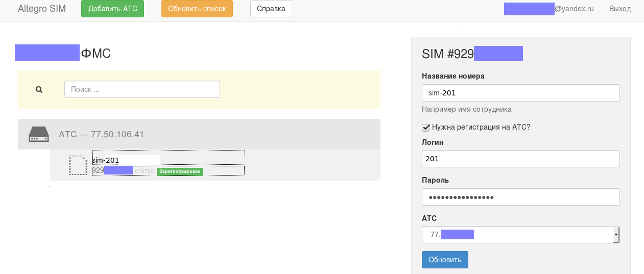Click the Добавить АТС button
Screen dimensions: 644x274
pos(113,9)
